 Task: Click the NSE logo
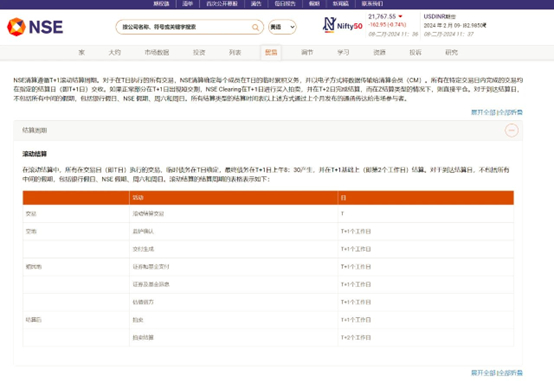pos(35,27)
